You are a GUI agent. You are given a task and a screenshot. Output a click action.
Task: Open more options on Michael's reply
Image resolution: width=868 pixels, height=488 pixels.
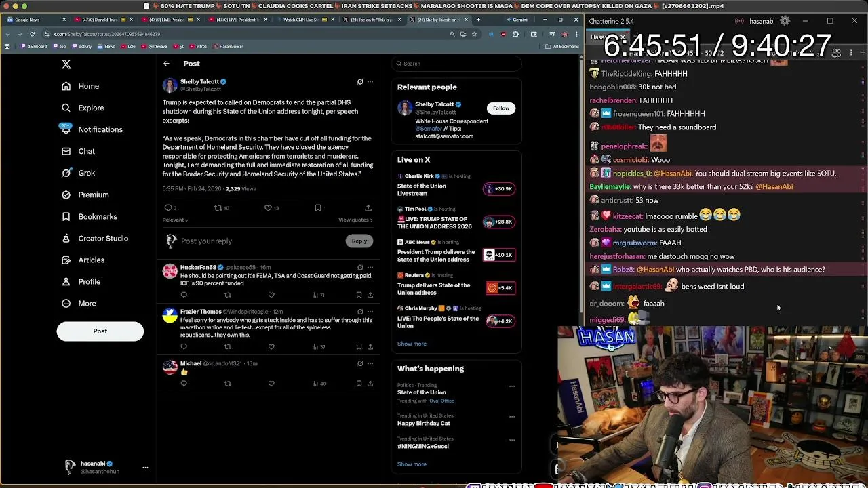click(x=370, y=363)
